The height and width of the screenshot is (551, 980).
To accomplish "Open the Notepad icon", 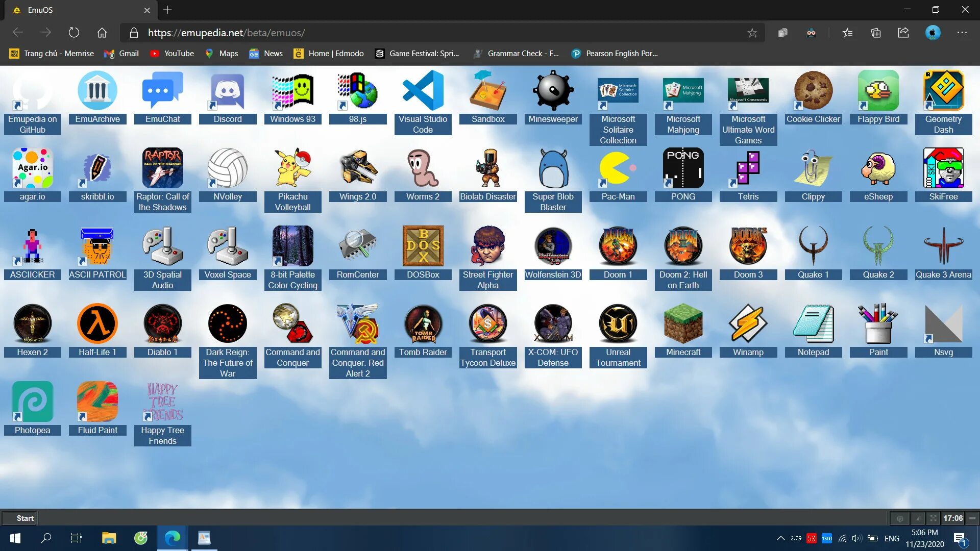I will (813, 330).
